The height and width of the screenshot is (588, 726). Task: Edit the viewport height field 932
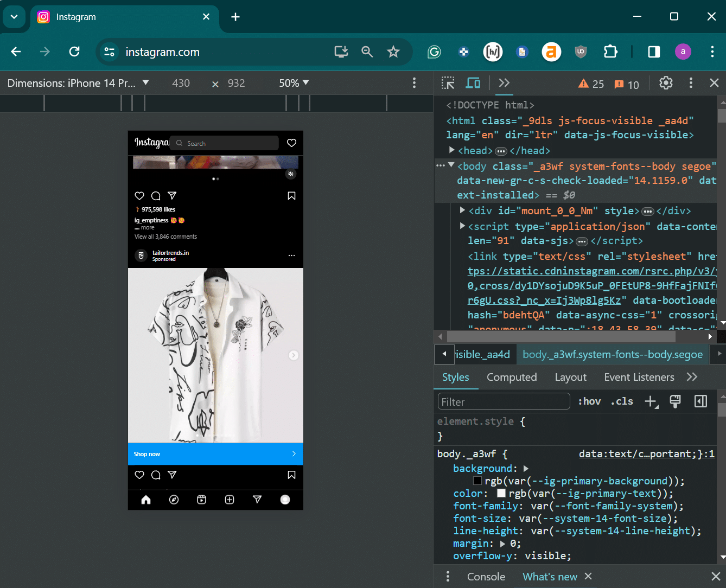pyautogui.click(x=236, y=83)
